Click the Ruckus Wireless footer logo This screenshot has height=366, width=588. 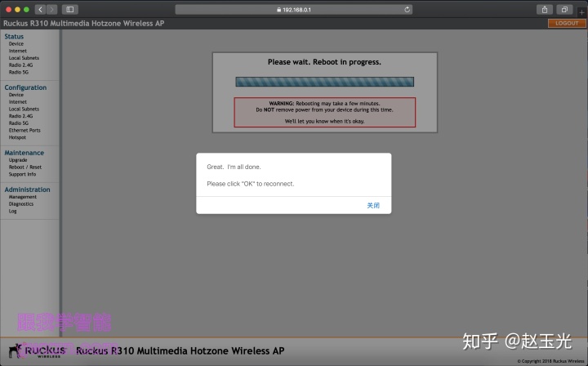click(38, 350)
